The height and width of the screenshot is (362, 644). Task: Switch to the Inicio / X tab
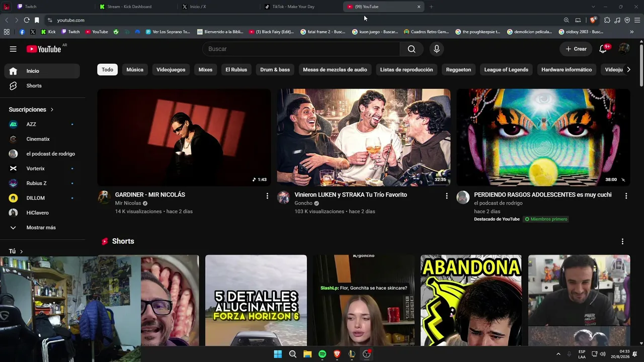(x=217, y=7)
